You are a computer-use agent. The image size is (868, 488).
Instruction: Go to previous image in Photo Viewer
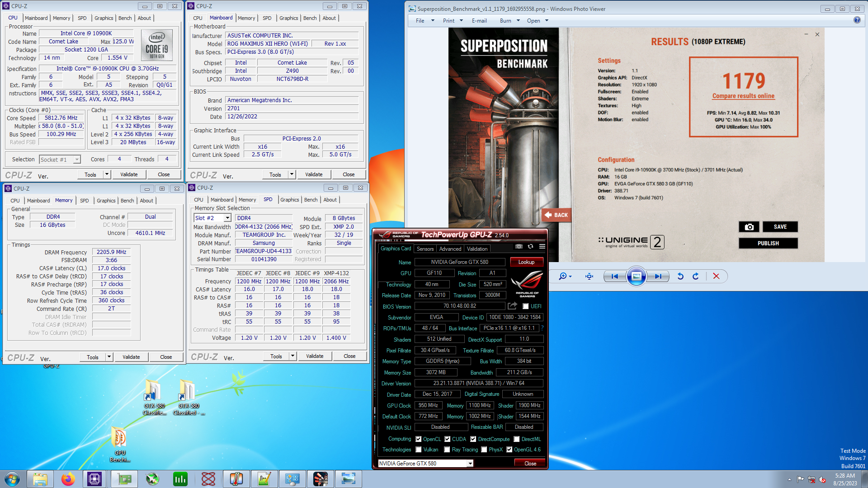tap(614, 276)
